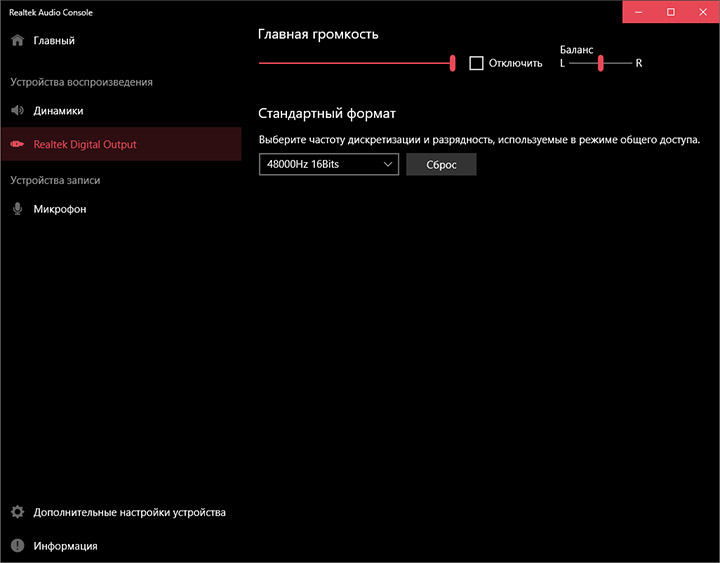Open Микрофон recording device
The image size is (720, 563).
coord(121,209)
